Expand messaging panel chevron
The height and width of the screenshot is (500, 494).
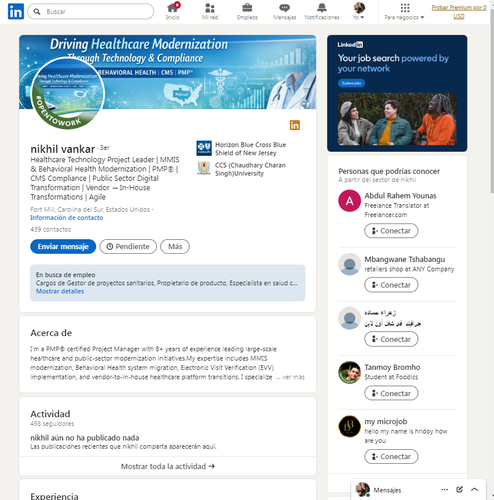[474, 490]
